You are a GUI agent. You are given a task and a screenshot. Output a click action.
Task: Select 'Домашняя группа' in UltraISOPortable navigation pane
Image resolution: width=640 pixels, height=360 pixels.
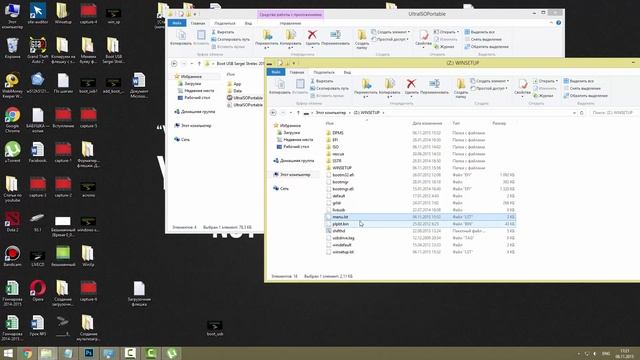(x=194, y=111)
